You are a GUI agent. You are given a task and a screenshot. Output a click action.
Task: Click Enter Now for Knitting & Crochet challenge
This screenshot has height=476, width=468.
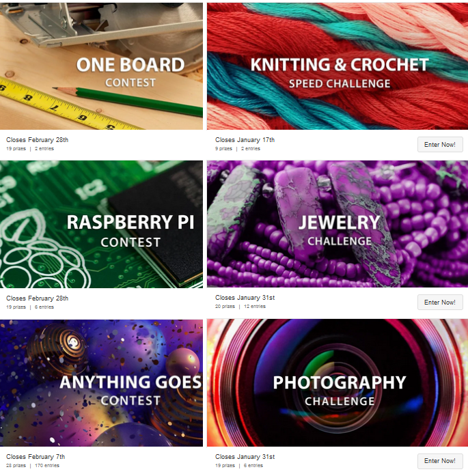[x=440, y=145]
